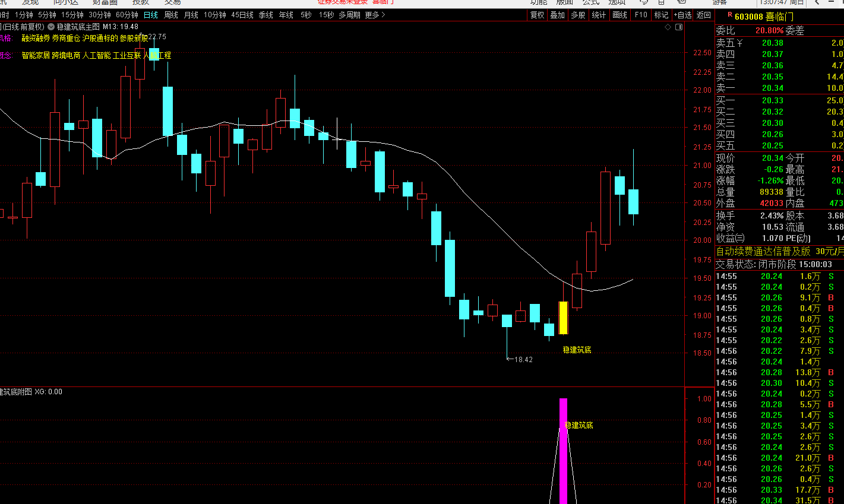844x504 pixels.
Task: Open F10 company information
Action: tap(641, 15)
